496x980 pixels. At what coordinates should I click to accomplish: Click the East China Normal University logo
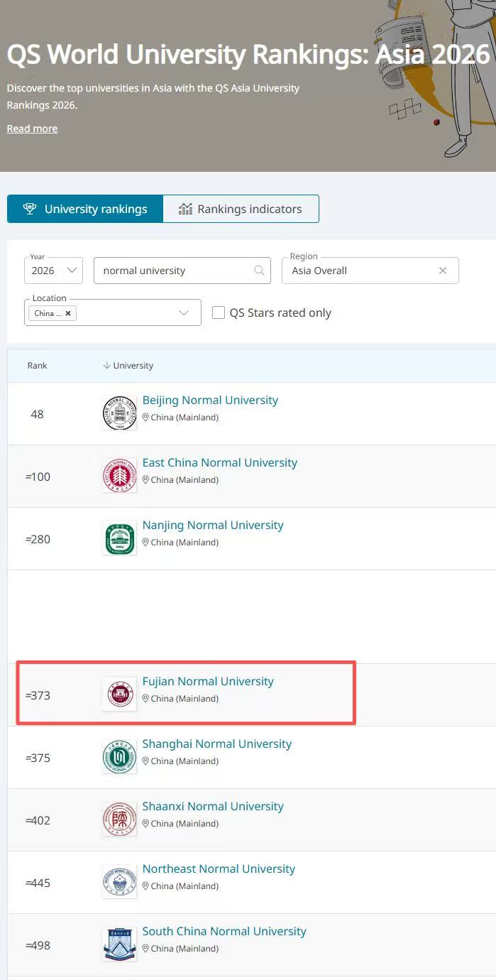tap(119, 475)
